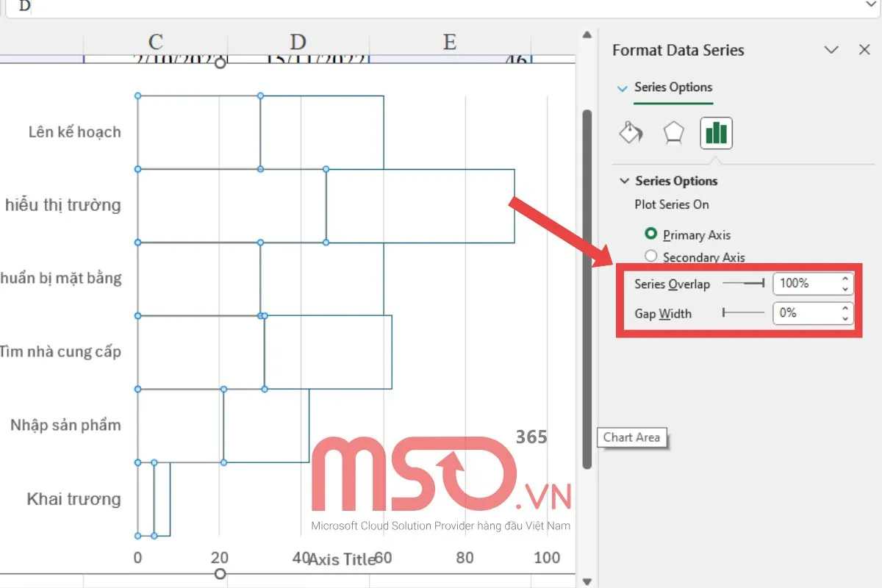Image resolution: width=882 pixels, height=588 pixels.
Task: Select the Series Options bar chart icon
Action: click(x=715, y=133)
